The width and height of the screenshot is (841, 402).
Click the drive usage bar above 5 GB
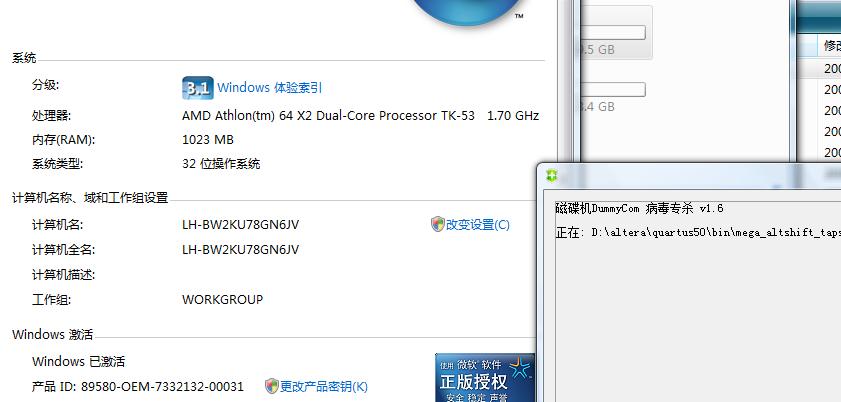614,33
